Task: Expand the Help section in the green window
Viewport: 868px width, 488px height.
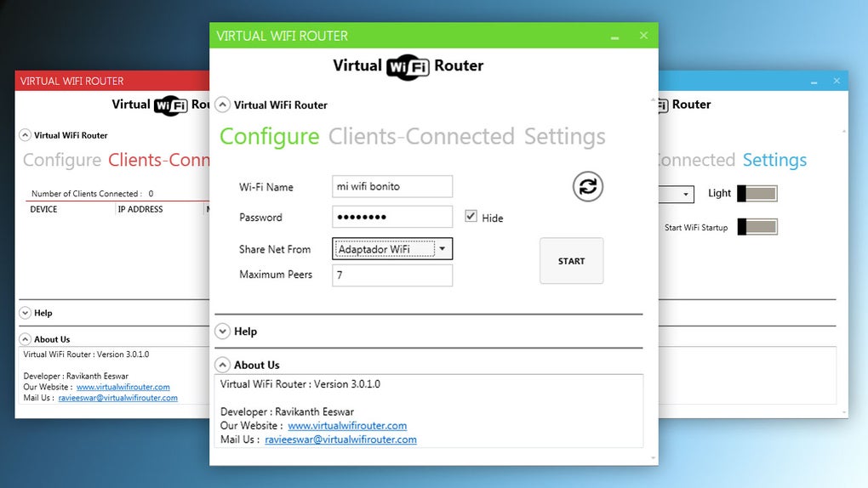Action: point(222,331)
